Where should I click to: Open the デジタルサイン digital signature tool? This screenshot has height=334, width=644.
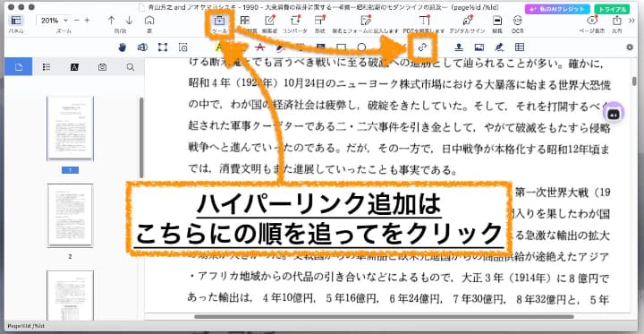(468, 23)
